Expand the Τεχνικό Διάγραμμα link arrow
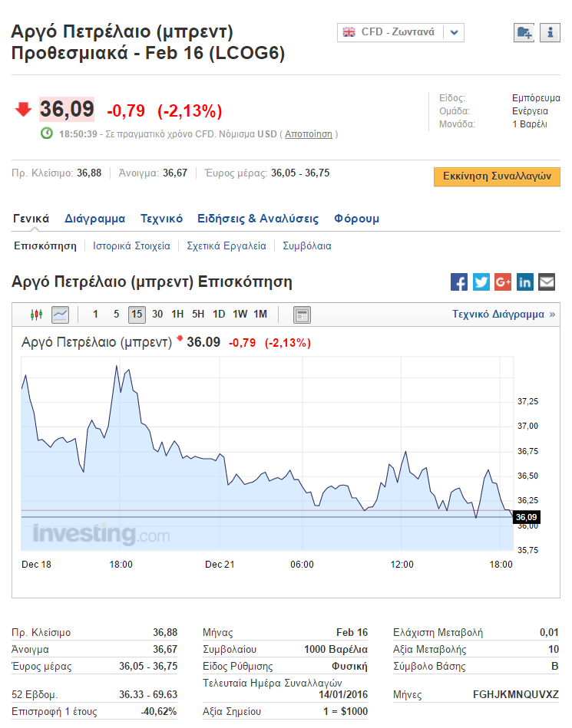The height and width of the screenshot is (728, 572). 552,314
